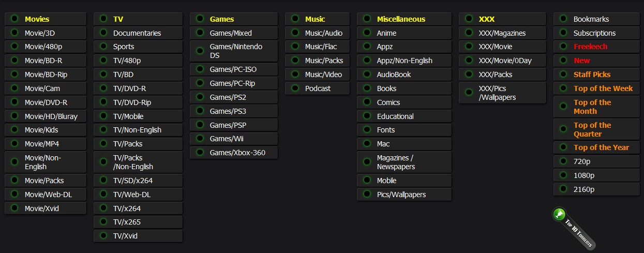
Task: Open the Freeleech link
Action: pyautogui.click(x=590, y=47)
